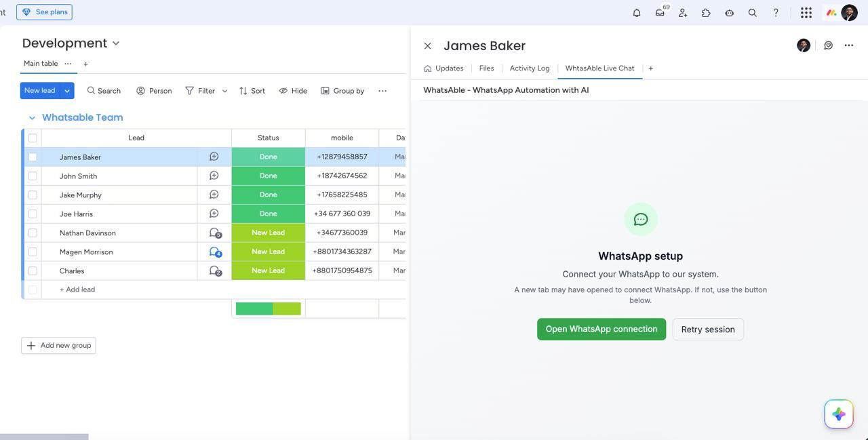Open Magen Morrison's New Lead status cell
Screen dimensions: 868x440
[x=269, y=252]
